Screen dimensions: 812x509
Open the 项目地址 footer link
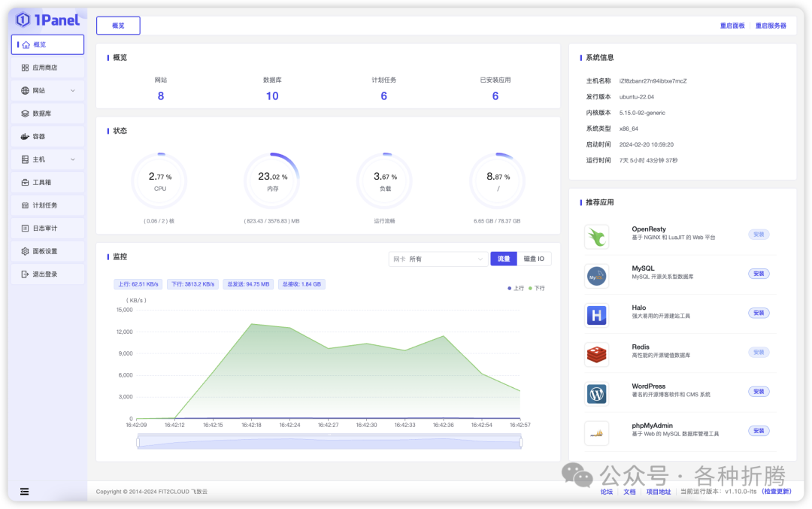pyautogui.click(x=658, y=492)
